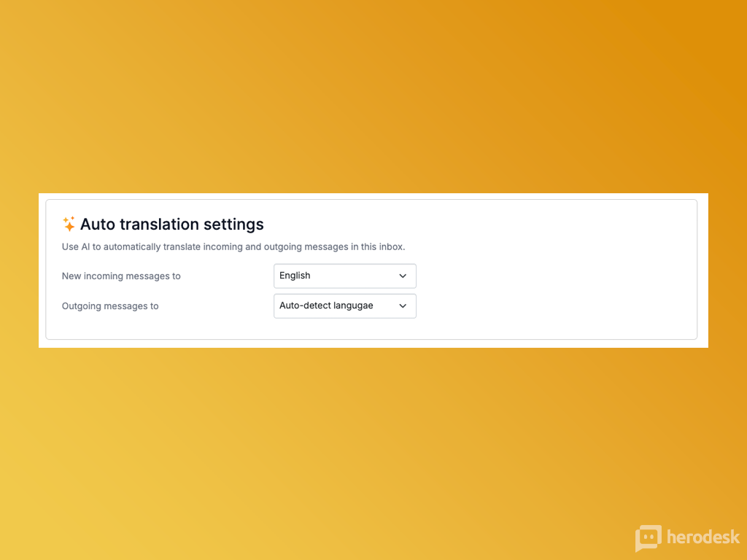Click the word "settings" in the heading

click(x=233, y=224)
